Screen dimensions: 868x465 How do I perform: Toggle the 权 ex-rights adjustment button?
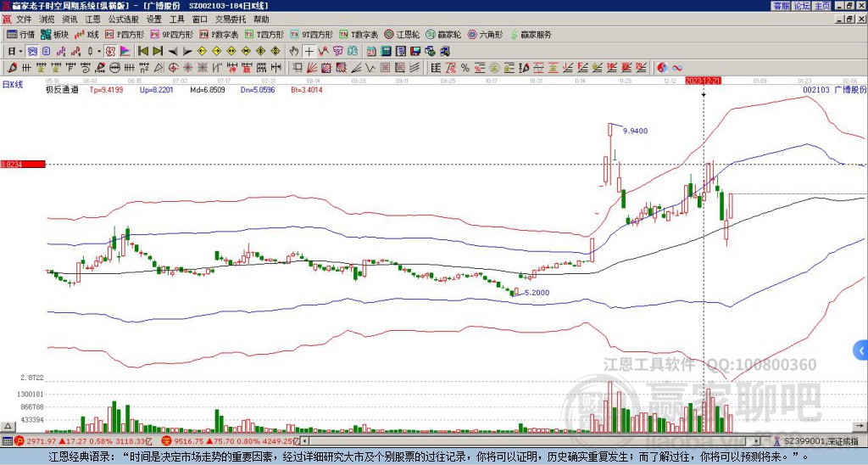pyautogui.click(x=110, y=52)
